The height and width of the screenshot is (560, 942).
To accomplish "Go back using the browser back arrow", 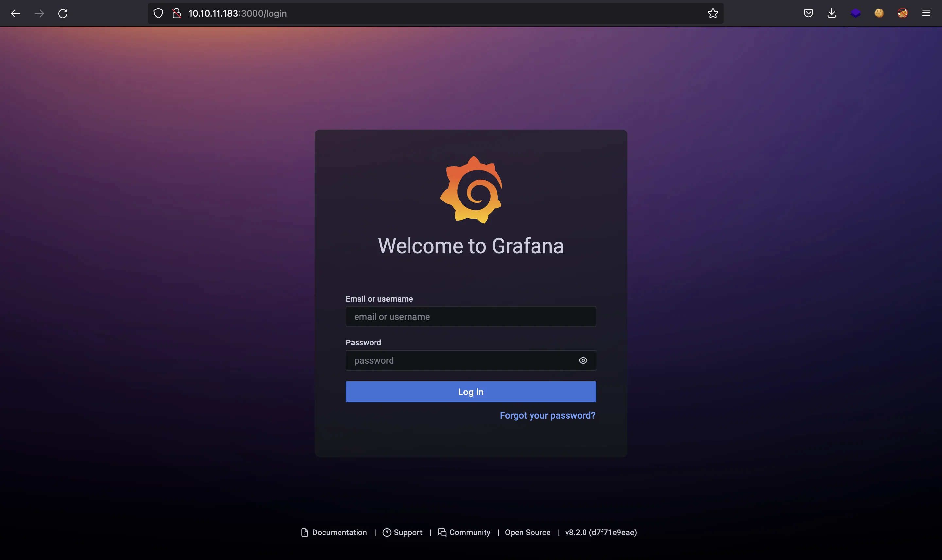I will (x=15, y=14).
